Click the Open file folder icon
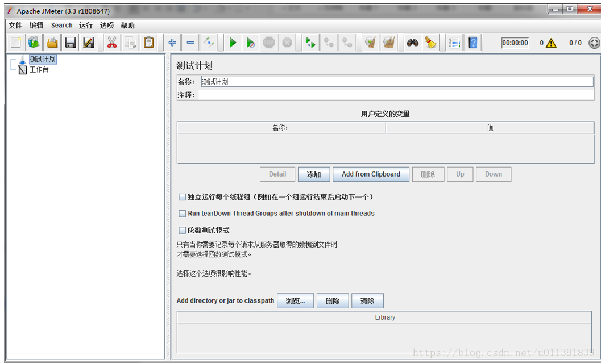The width and height of the screenshot is (601, 364). (x=52, y=43)
